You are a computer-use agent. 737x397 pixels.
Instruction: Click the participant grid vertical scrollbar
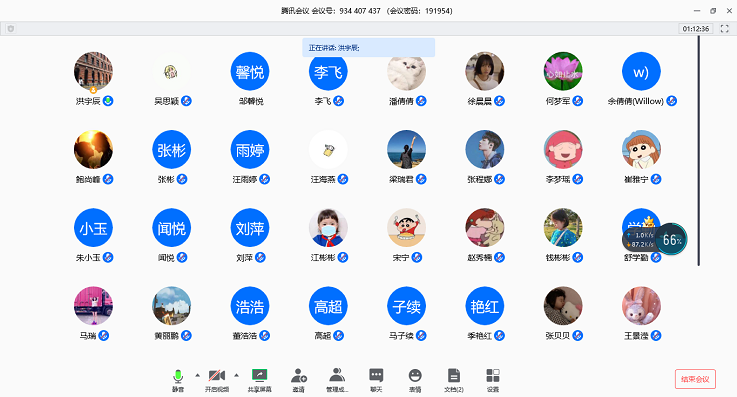698,151
